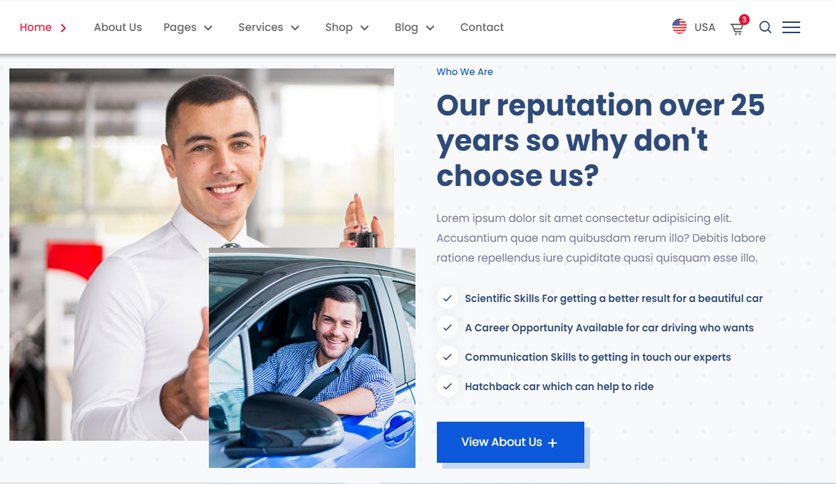Open the shopping cart icon
The image size is (836, 484).
(736, 29)
